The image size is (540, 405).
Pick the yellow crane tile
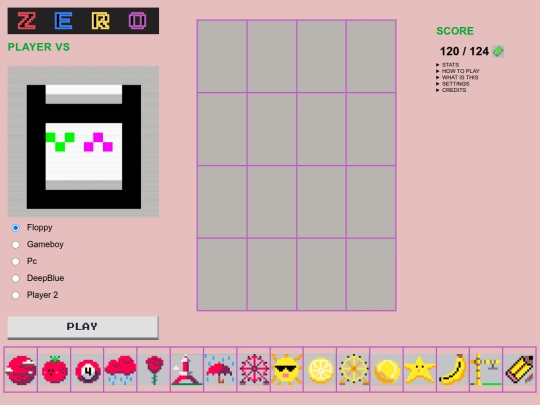click(486, 370)
